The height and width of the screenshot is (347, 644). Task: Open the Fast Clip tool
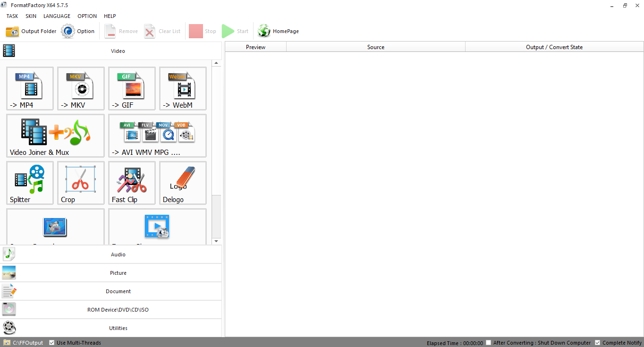coord(132,183)
